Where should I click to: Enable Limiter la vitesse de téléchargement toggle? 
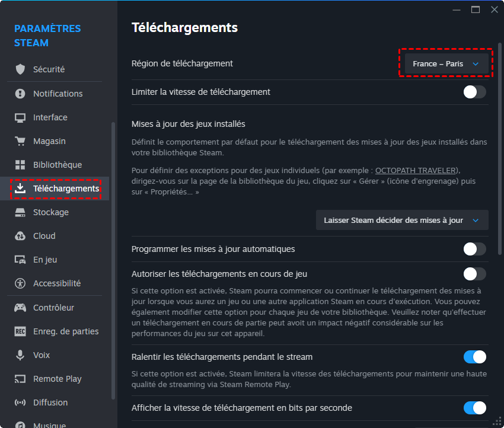point(474,92)
